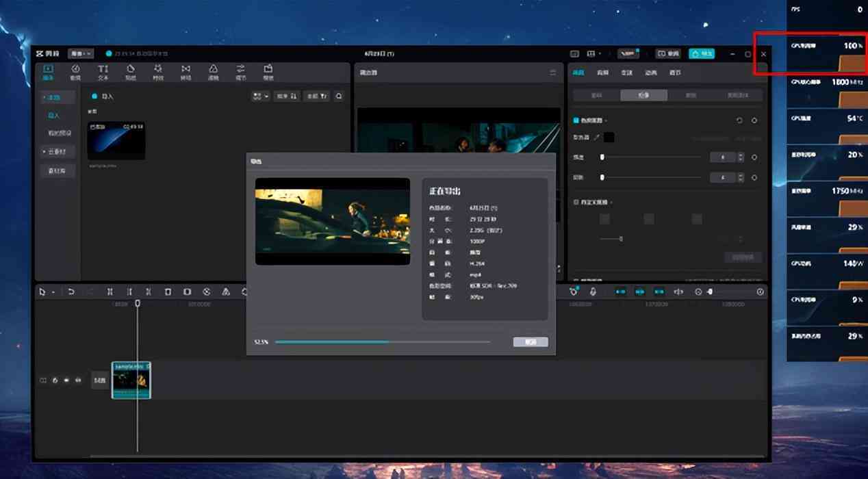This screenshot has width=868, height=479.
Task: Toggle the 自定义抠像 (Custom cutout) checkbox
Action: click(x=576, y=203)
